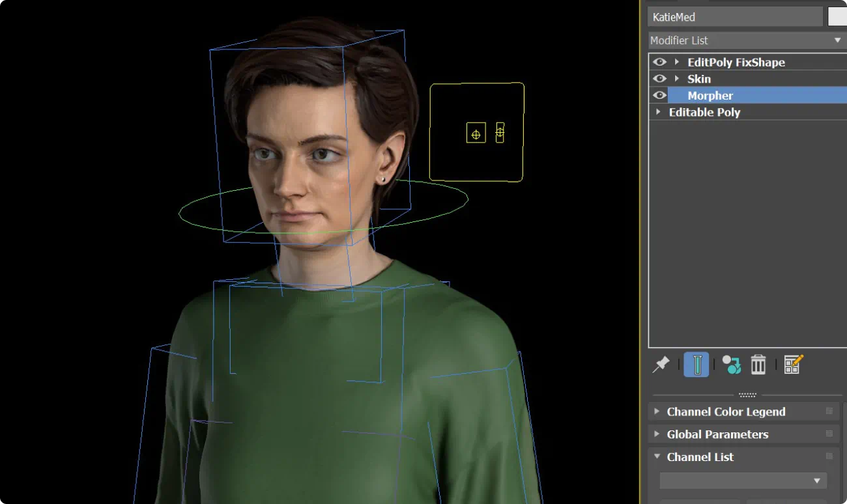Click the EditPoly FixShape stack entry
The image size is (847, 504).
click(736, 62)
